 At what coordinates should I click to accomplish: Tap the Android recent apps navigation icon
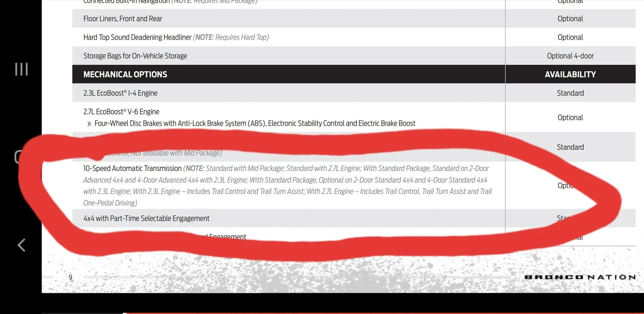[21, 69]
